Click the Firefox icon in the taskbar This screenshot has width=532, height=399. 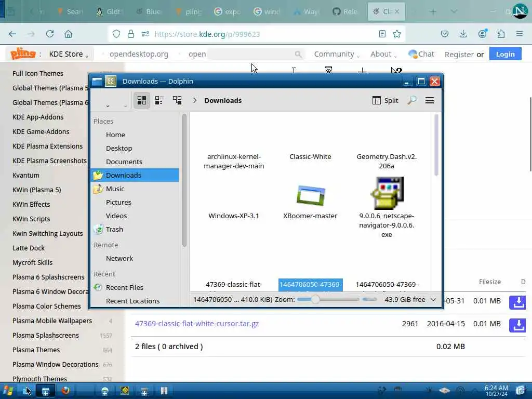65,391
